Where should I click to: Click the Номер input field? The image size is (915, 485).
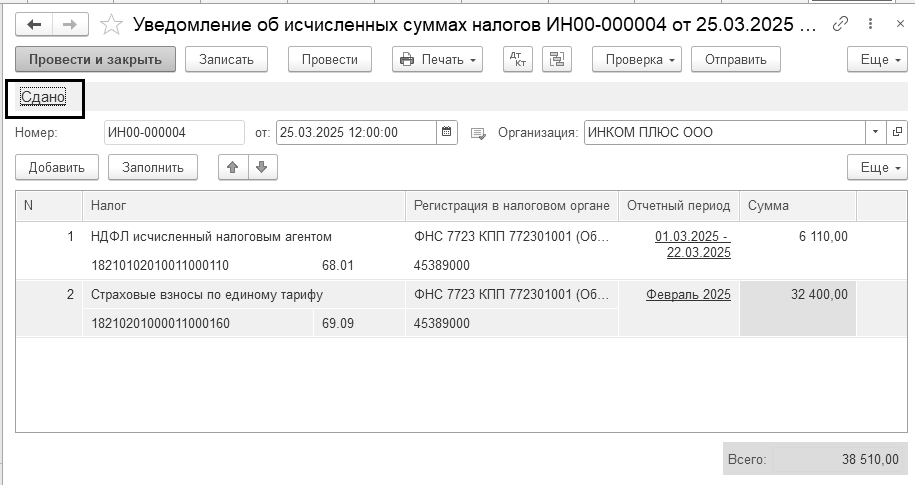click(x=174, y=132)
